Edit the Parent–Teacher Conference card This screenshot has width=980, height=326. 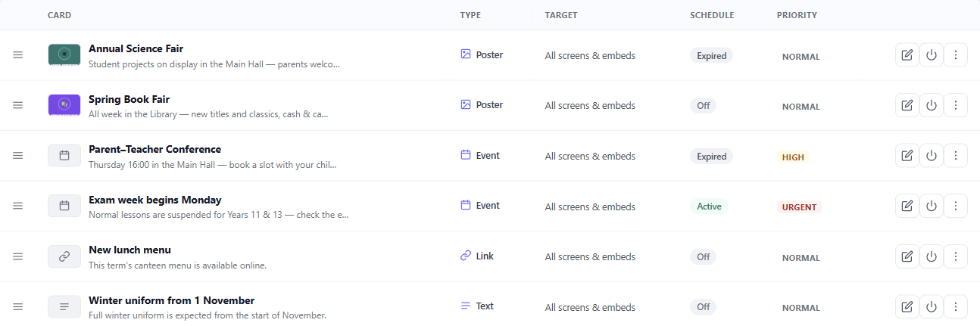tap(907, 156)
